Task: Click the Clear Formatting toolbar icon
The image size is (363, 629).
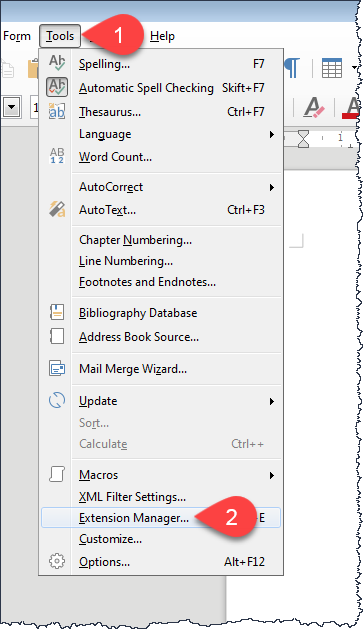Action: 313,108
